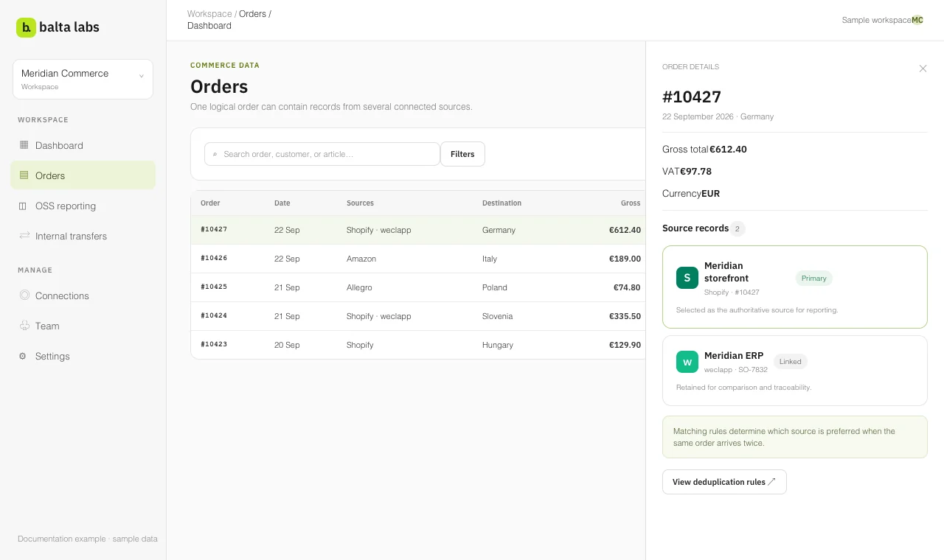Sort by the Date column header
Image resolution: width=944 pixels, height=560 pixels.
pyautogui.click(x=282, y=203)
